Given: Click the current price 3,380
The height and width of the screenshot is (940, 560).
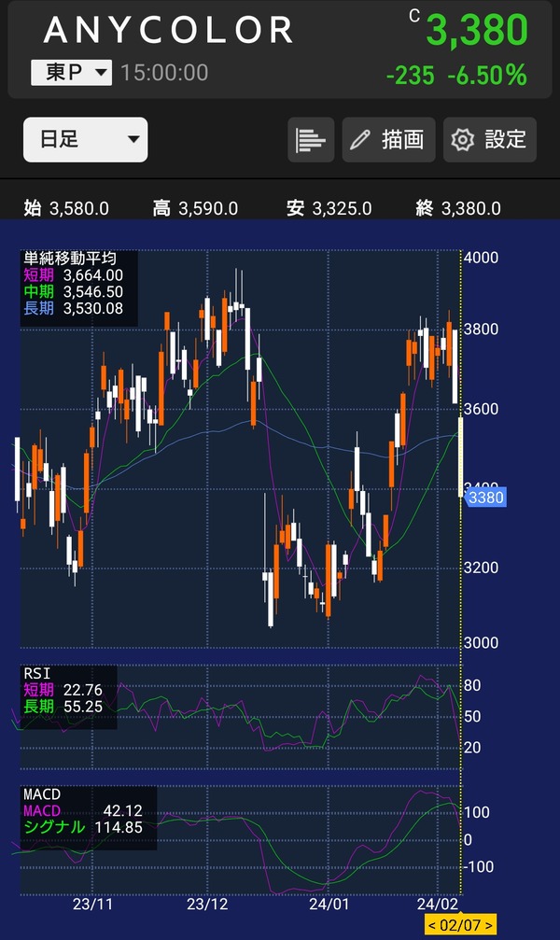Looking at the screenshot, I should 477,30.
